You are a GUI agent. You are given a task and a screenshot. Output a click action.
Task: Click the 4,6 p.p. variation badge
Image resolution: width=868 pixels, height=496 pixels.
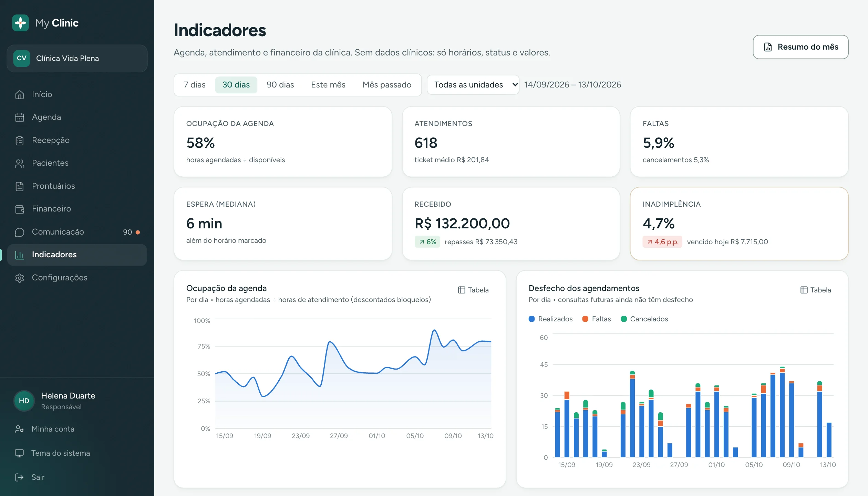tap(662, 242)
